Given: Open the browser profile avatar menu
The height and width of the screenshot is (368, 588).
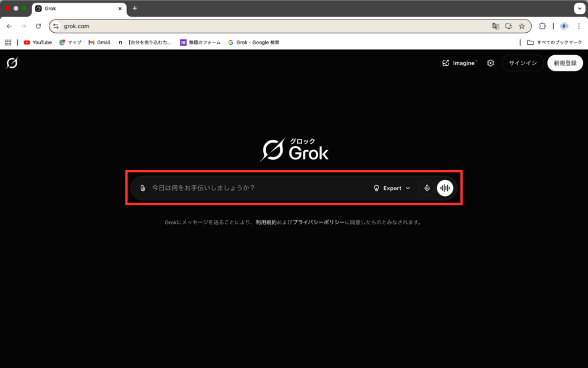Looking at the screenshot, I should pos(564,26).
